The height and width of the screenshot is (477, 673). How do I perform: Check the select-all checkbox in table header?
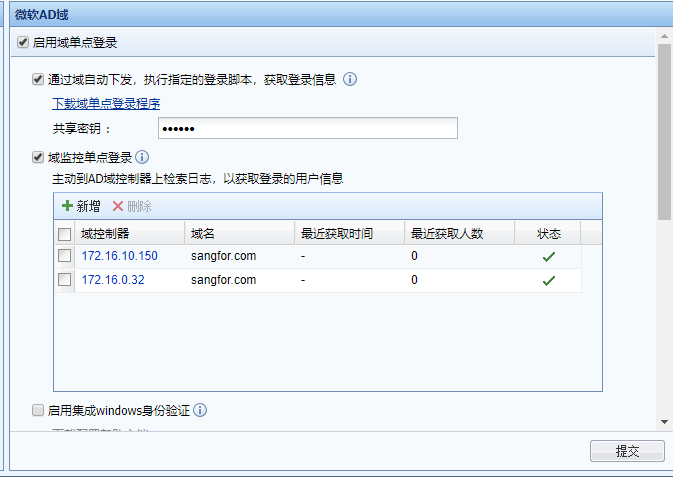pos(64,234)
